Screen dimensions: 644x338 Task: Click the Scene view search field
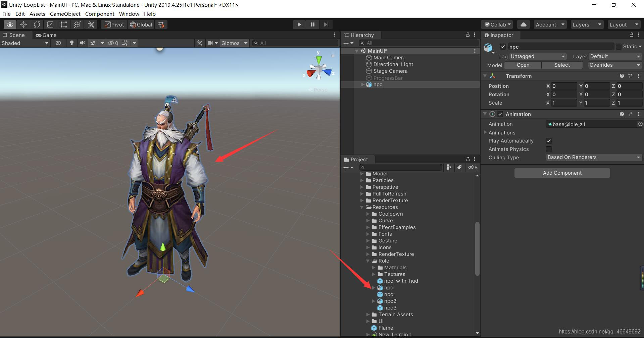[295, 43]
